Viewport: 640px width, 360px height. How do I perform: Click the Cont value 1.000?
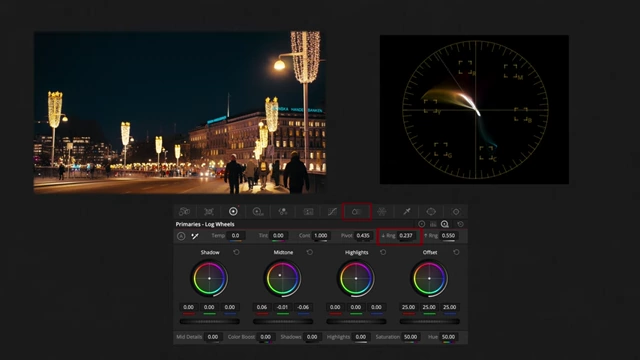pyautogui.click(x=321, y=236)
